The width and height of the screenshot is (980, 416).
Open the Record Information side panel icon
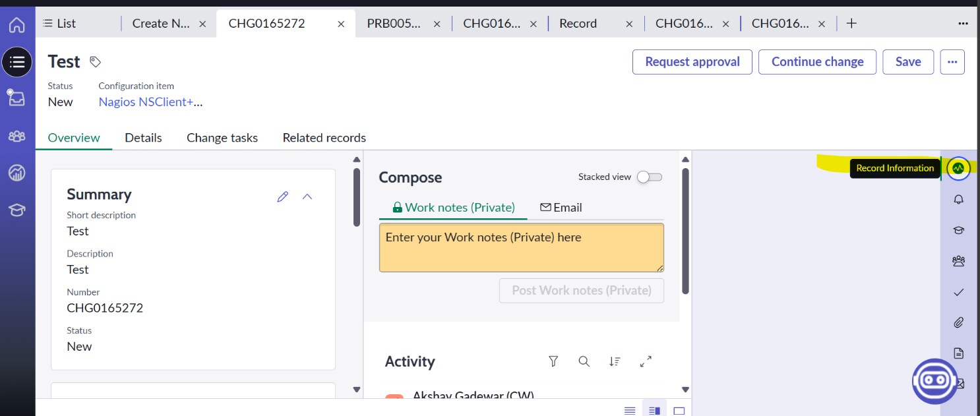(958, 168)
